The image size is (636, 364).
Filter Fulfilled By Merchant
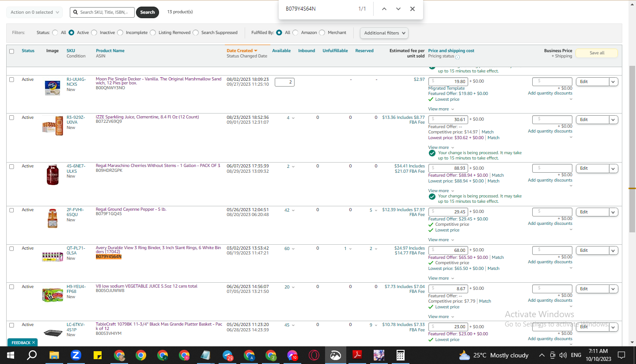click(322, 33)
